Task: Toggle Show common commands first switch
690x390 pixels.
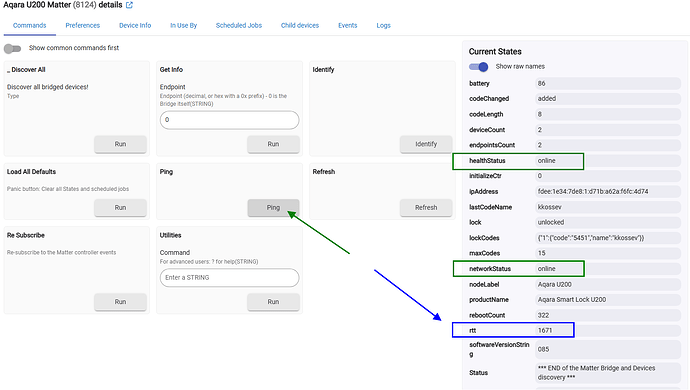Action: coord(12,48)
